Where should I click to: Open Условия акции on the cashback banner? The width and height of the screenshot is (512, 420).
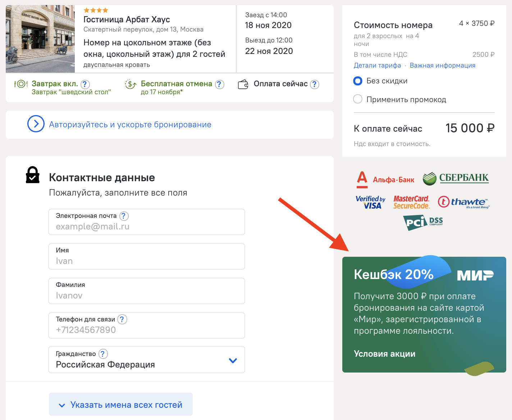384,354
